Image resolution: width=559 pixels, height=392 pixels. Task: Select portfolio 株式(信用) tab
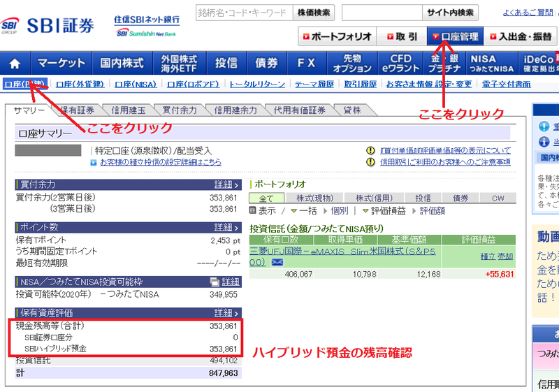375,198
